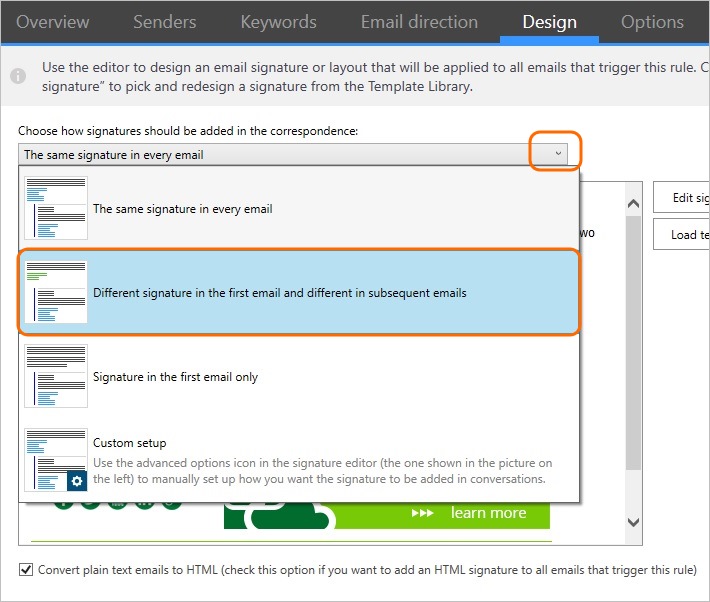Click thumbnail for first email only signature
This screenshot has width=710, height=602.
coord(56,376)
